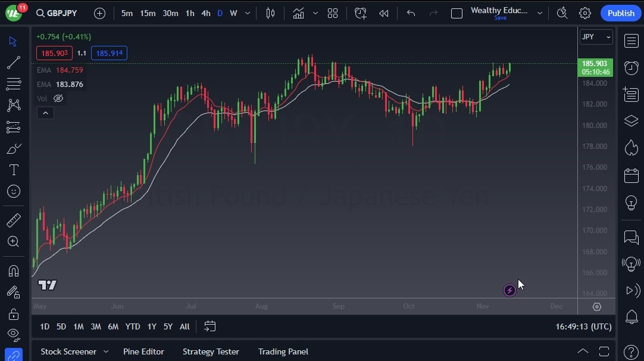Switch to the Pine Editor tab
Viewport: 644px width, 361px height.
[143, 351]
